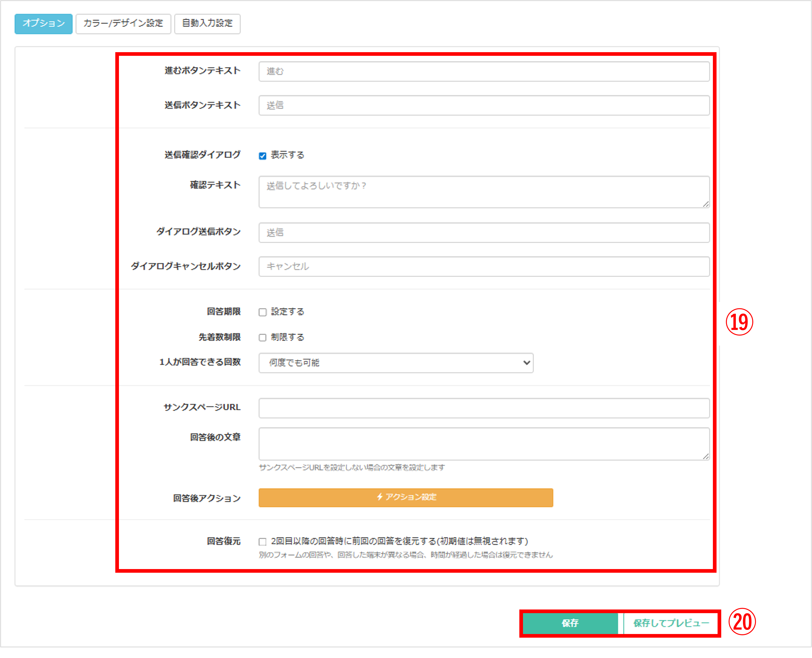
Task: Uncheck the 送信確認ダイアログ 表示する checkbox
Action: point(262,156)
